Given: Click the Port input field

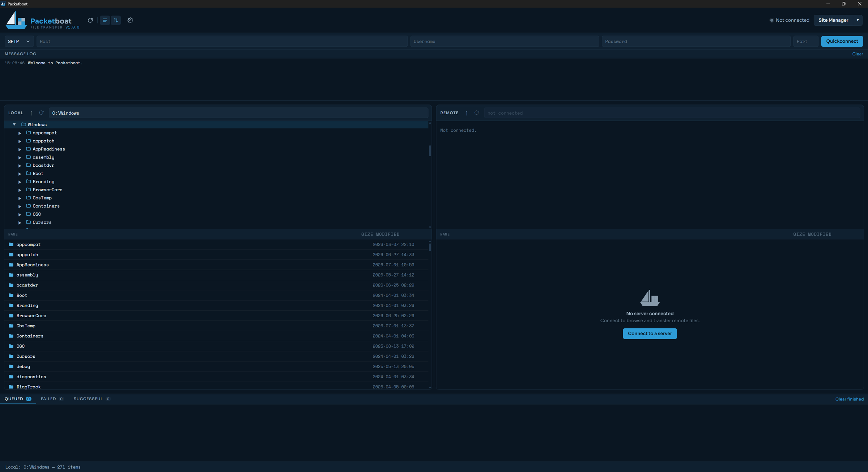Looking at the screenshot, I should [x=805, y=41].
